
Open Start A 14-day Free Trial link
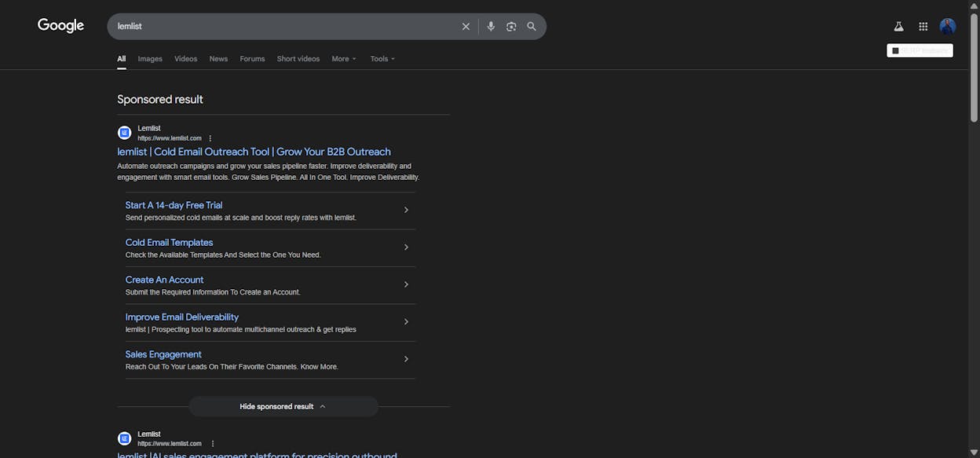click(174, 205)
